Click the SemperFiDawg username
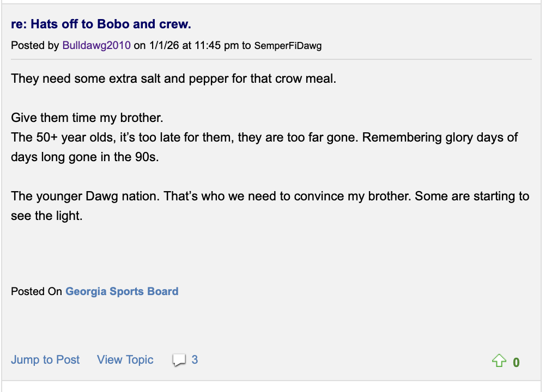Screen dimensions: 545x392 pyautogui.click(x=288, y=46)
